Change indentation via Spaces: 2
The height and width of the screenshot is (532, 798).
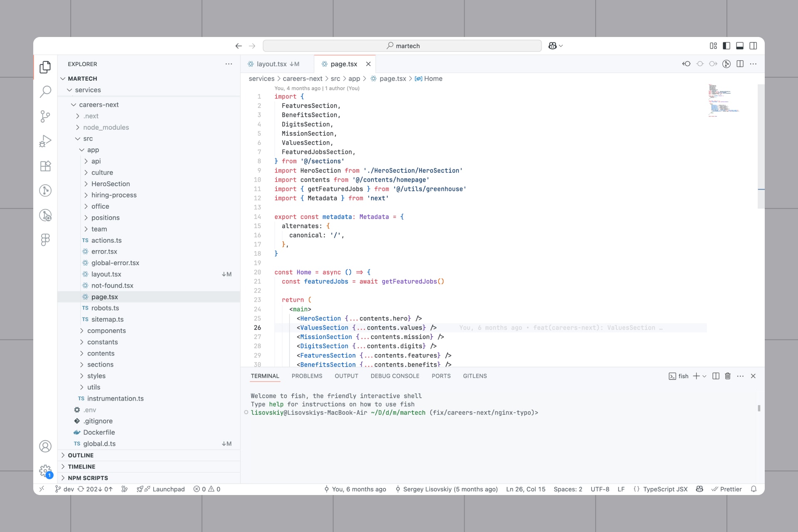pos(568,489)
